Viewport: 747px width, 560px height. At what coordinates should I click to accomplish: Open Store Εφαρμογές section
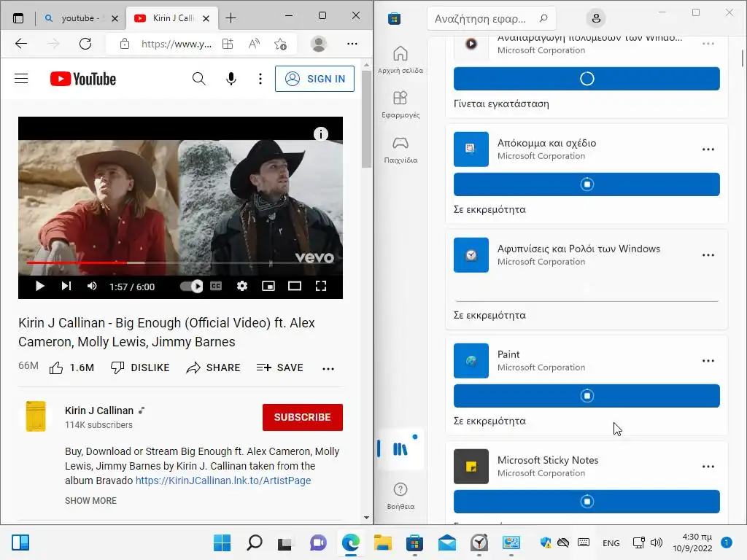(400, 104)
